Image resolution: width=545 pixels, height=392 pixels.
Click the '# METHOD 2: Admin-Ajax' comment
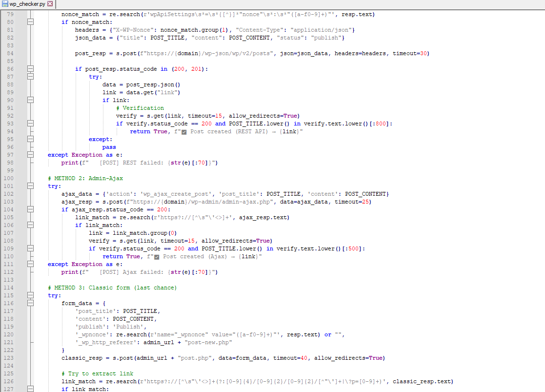pyautogui.click(x=85, y=179)
